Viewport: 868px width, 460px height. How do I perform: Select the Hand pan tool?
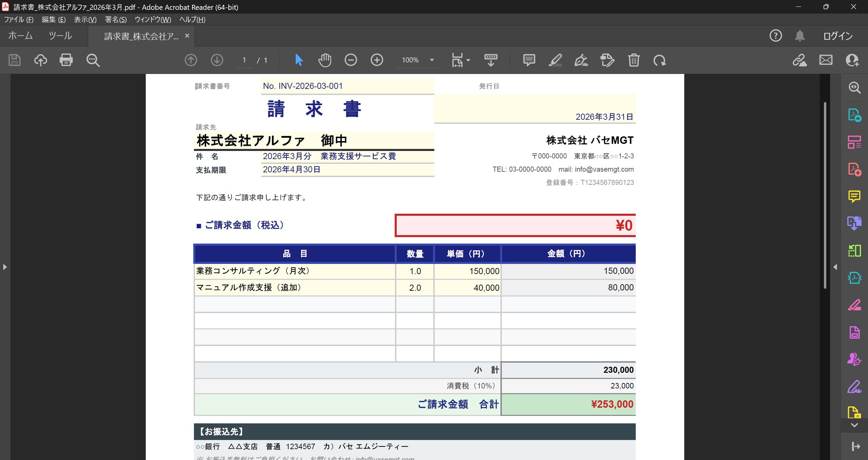tap(324, 60)
